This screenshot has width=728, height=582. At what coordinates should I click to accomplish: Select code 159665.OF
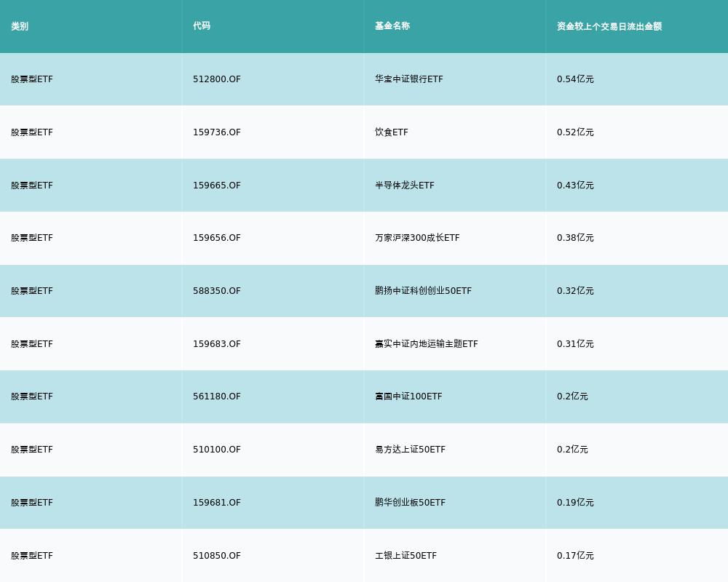tap(217, 185)
